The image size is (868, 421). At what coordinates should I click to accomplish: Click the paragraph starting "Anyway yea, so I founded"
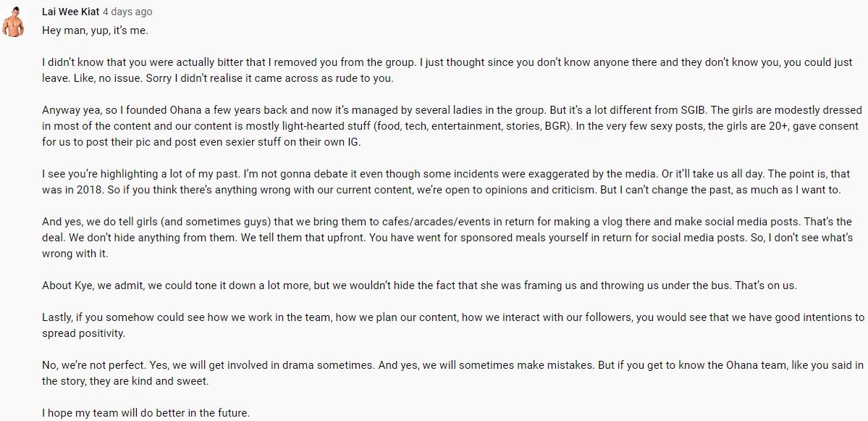tap(434, 126)
